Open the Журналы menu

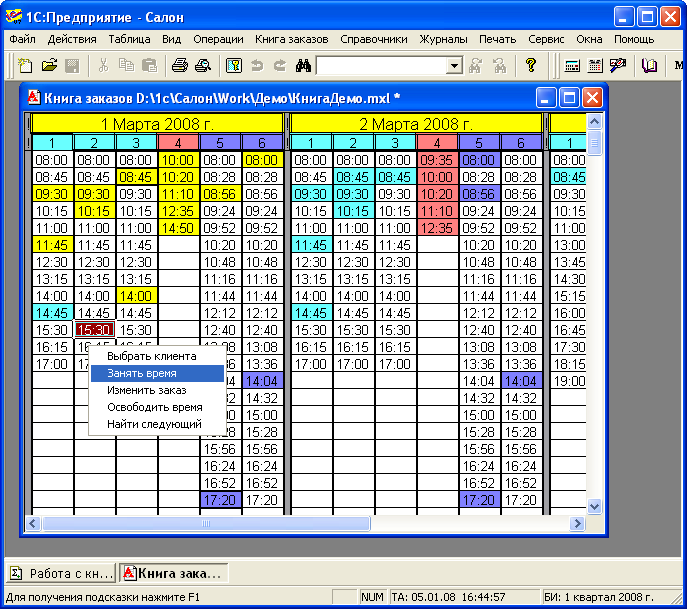tap(443, 39)
